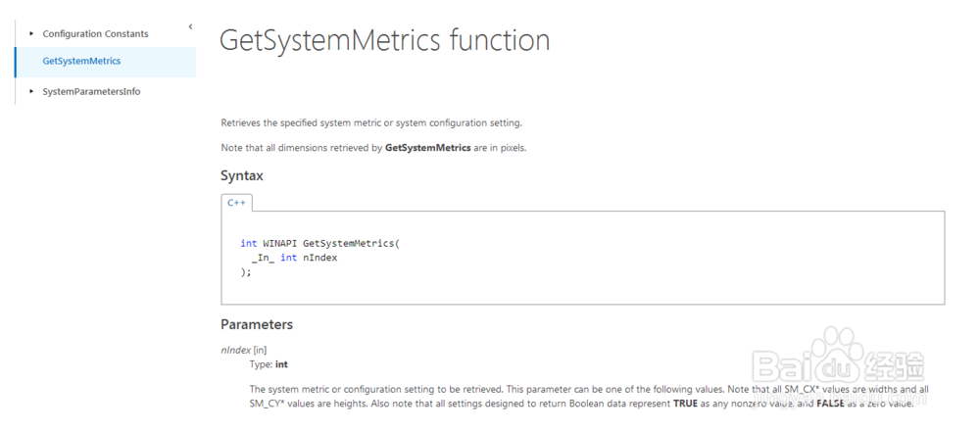Viewport: 980px width, 431px height.
Task: Click the bold FALSE word in the description
Action: click(831, 404)
